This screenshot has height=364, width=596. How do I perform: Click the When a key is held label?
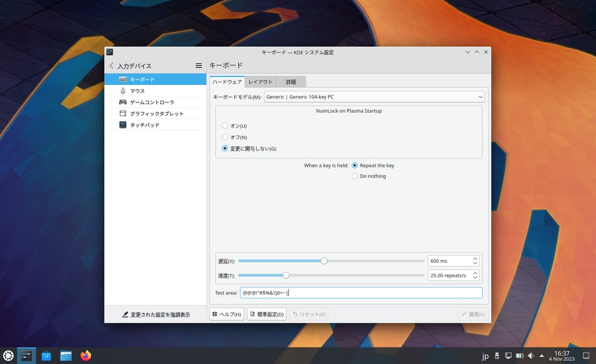pos(326,166)
